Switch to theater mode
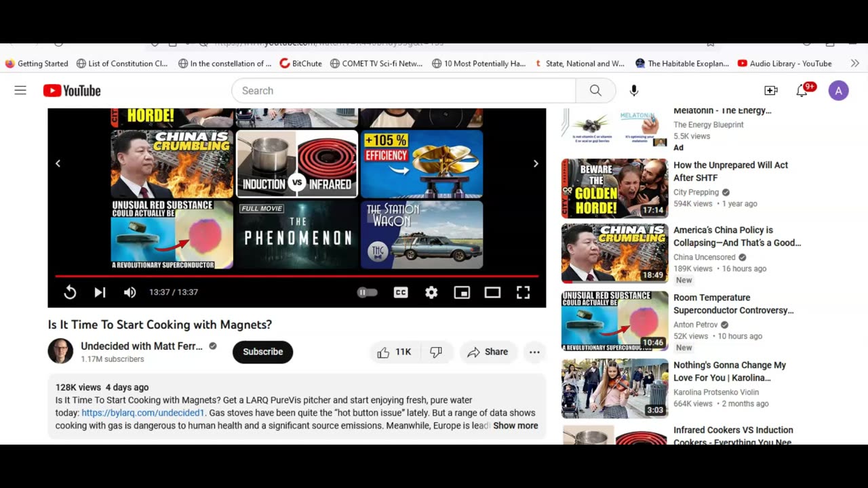This screenshot has width=868, height=488. click(x=492, y=292)
